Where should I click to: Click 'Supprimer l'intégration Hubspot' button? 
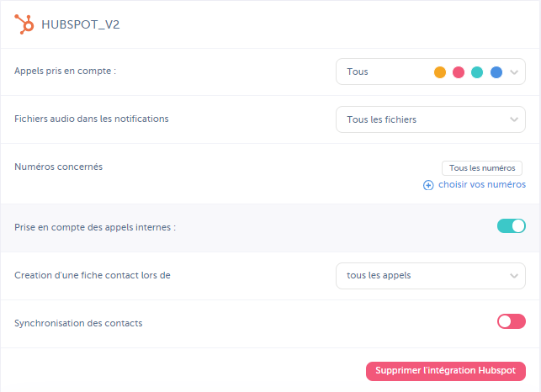[446, 371]
